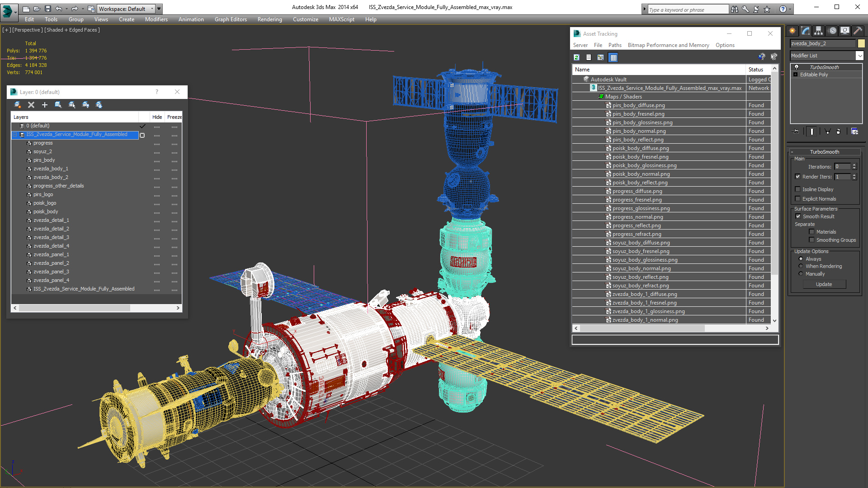The height and width of the screenshot is (488, 868).
Task: Open Bitmap Performance and Memory menu
Action: pyautogui.click(x=668, y=45)
